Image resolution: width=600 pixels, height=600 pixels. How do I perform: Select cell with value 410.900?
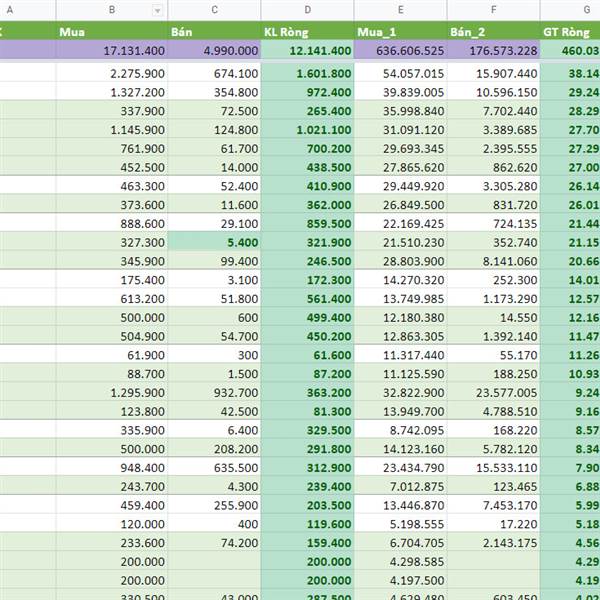(x=308, y=186)
